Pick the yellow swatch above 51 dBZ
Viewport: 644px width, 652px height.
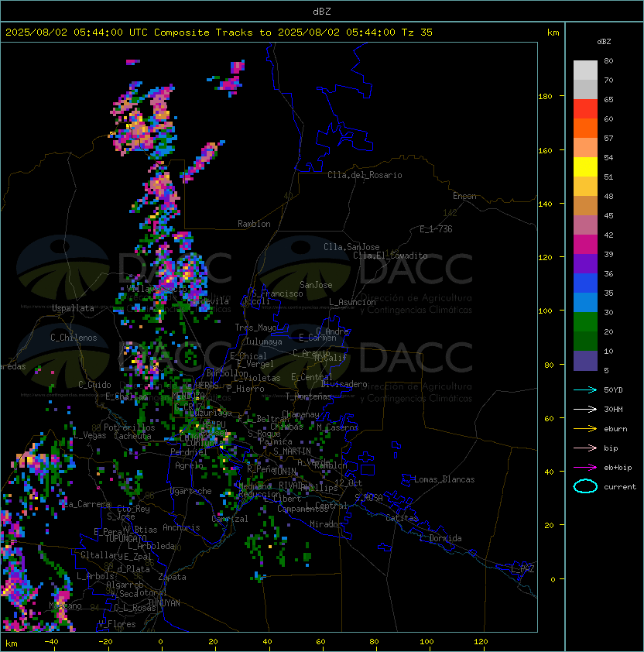tap(585, 167)
